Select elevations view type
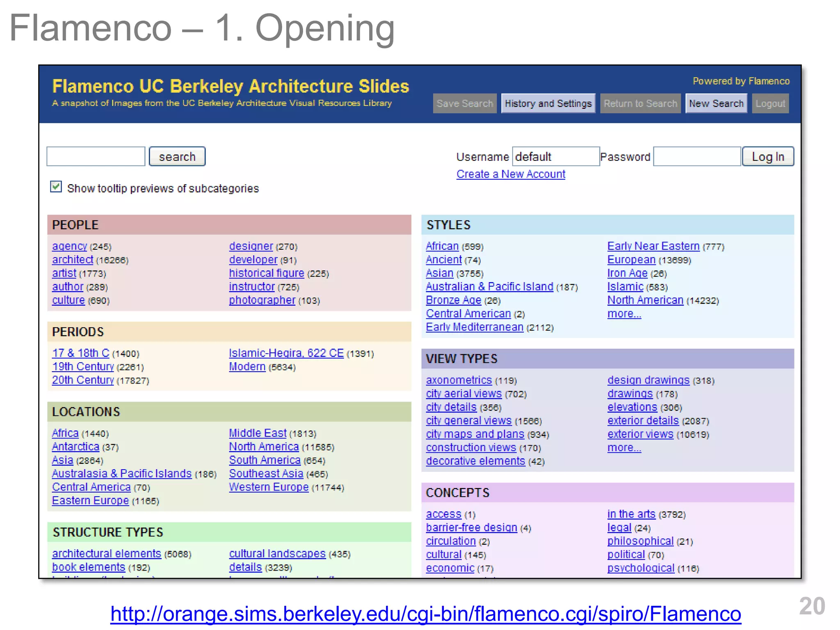The height and width of the screenshot is (630, 840). (x=632, y=407)
